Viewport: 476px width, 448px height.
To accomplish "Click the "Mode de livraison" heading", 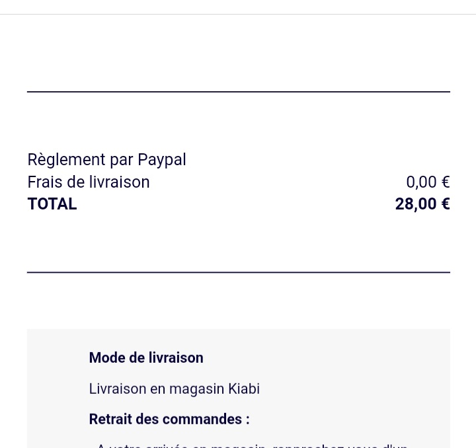I will point(146,357).
